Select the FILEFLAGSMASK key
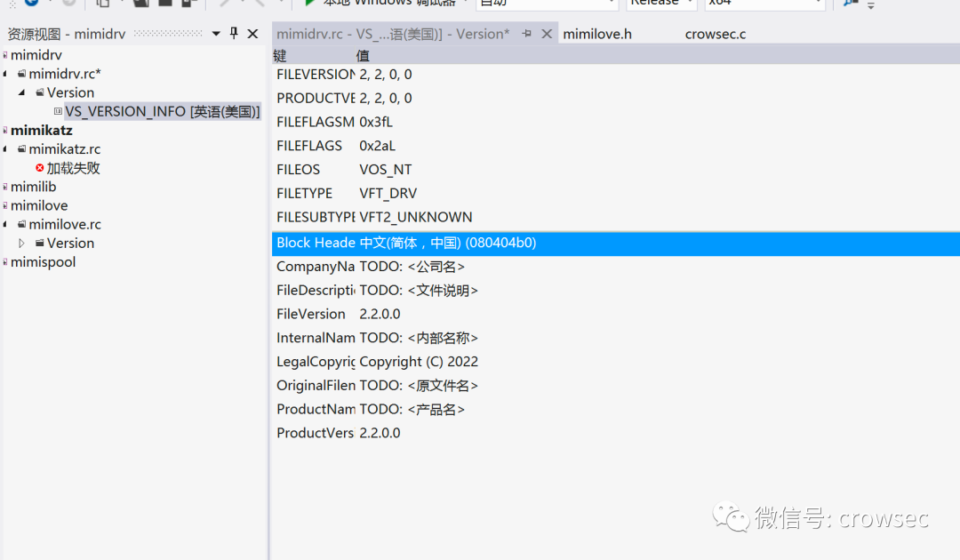The image size is (960, 560). (316, 123)
